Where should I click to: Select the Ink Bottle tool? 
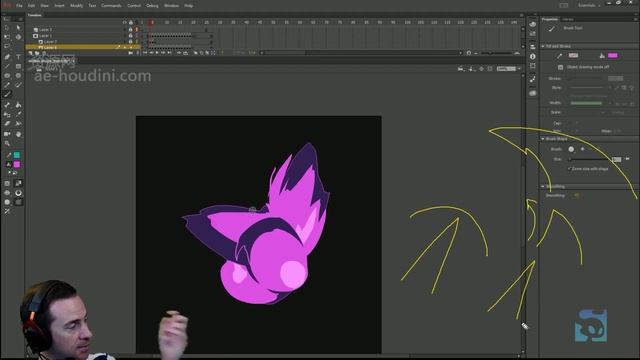pos(7,114)
